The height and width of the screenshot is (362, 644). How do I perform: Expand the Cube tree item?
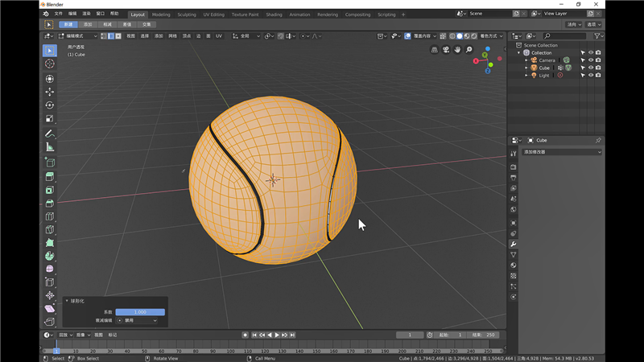[x=526, y=68]
